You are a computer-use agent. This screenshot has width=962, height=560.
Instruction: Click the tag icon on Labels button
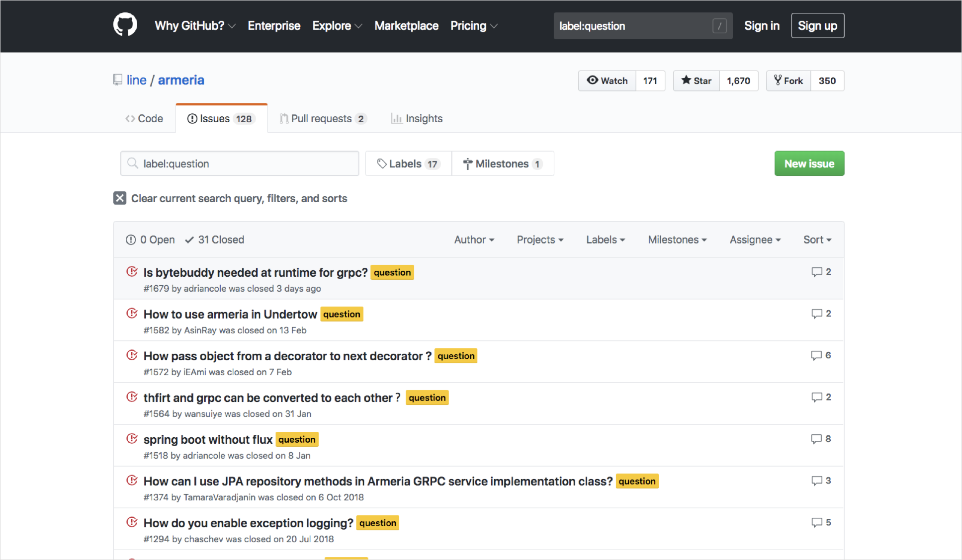pyautogui.click(x=381, y=163)
